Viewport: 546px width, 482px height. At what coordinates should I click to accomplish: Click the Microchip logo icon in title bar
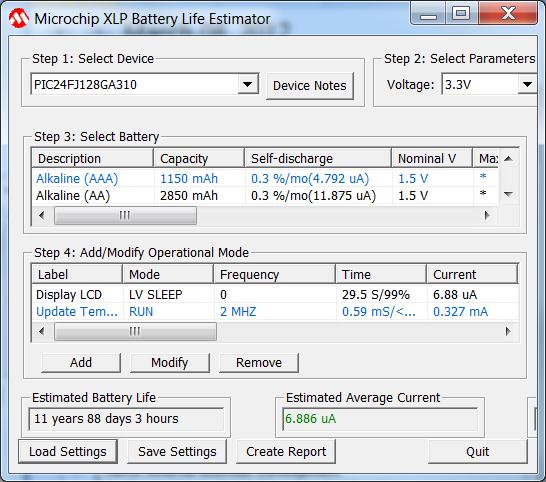coord(19,18)
